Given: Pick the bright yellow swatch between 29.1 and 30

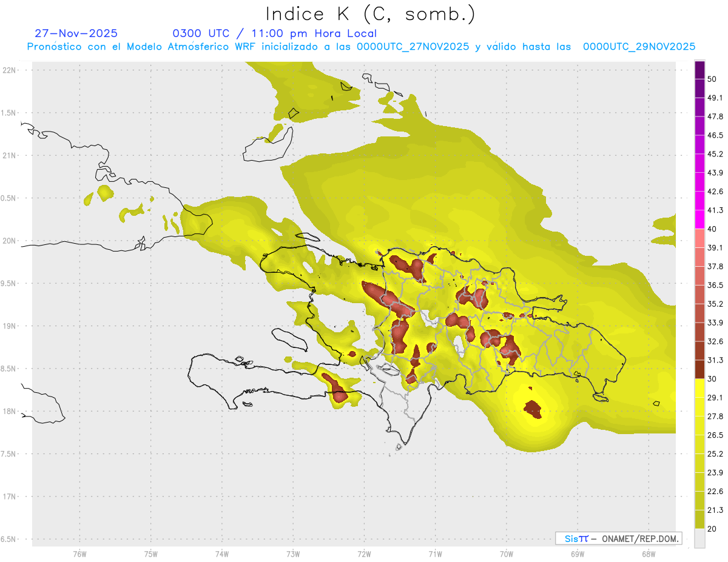Looking at the screenshot, I should [x=699, y=388].
